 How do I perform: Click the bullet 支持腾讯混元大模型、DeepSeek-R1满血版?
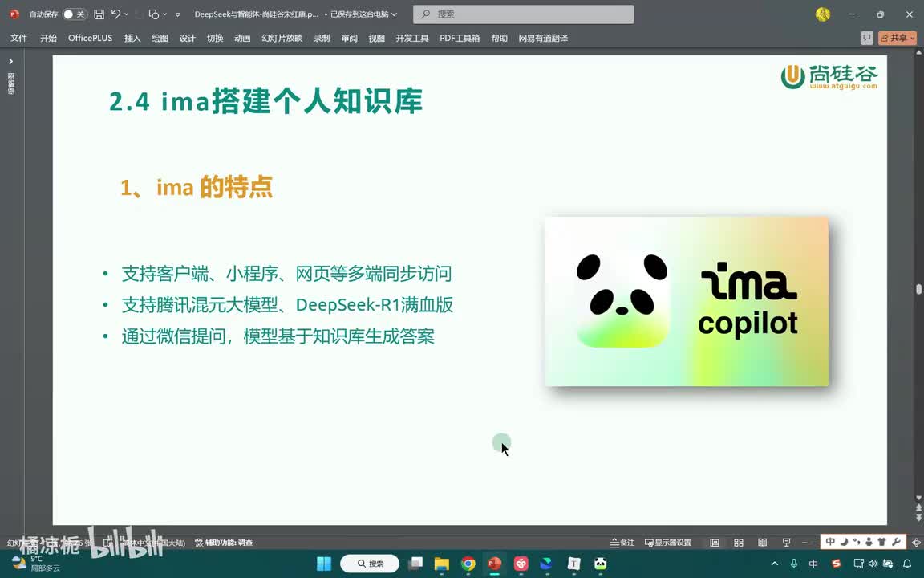(287, 305)
